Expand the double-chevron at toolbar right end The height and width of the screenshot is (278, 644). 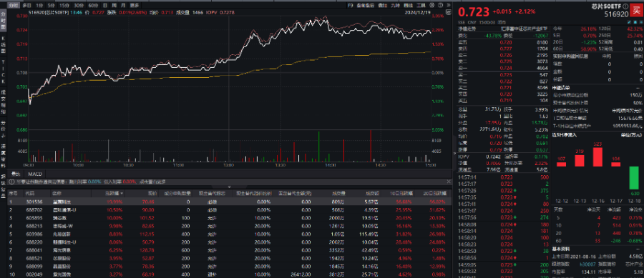[x=449, y=5]
